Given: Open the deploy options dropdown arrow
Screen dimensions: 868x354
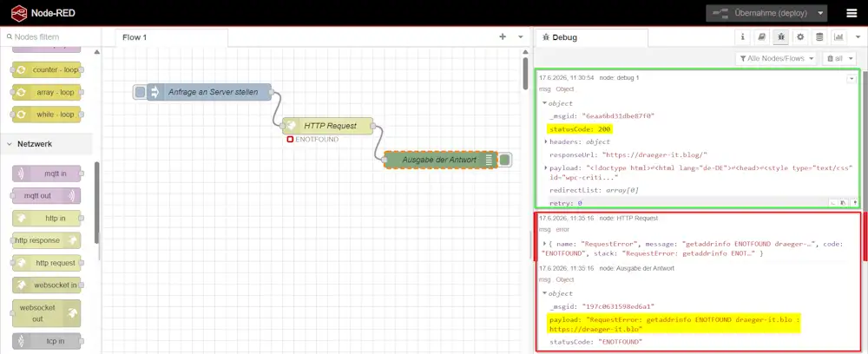Looking at the screenshot, I should tap(820, 13).
